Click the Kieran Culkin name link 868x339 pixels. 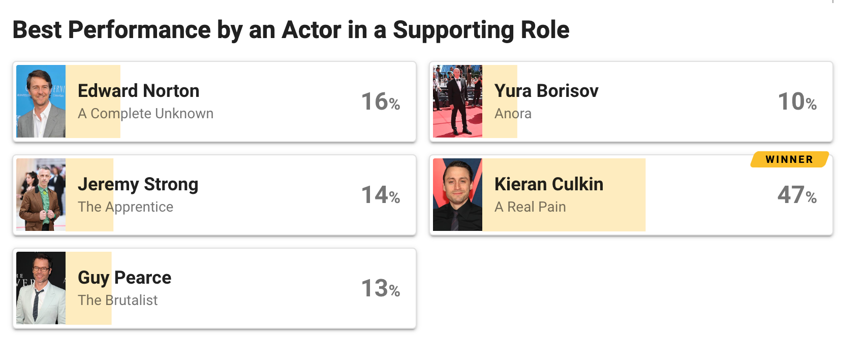[x=549, y=184]
